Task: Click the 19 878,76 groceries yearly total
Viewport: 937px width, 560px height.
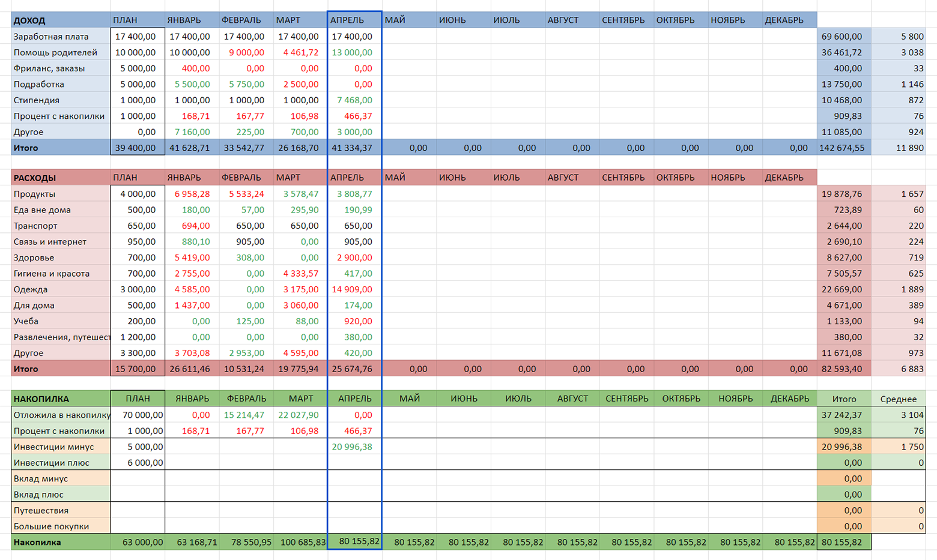Action: (844, 194)
